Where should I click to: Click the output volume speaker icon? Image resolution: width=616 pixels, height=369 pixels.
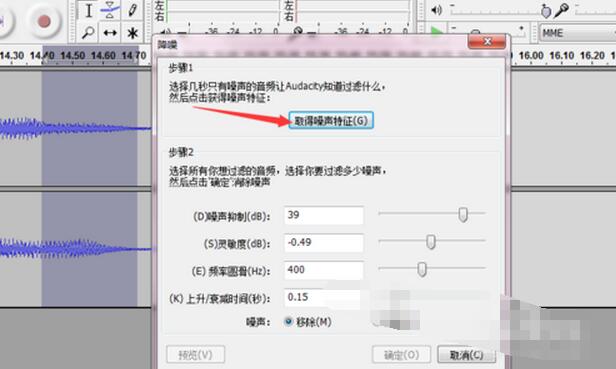point(436,10)
